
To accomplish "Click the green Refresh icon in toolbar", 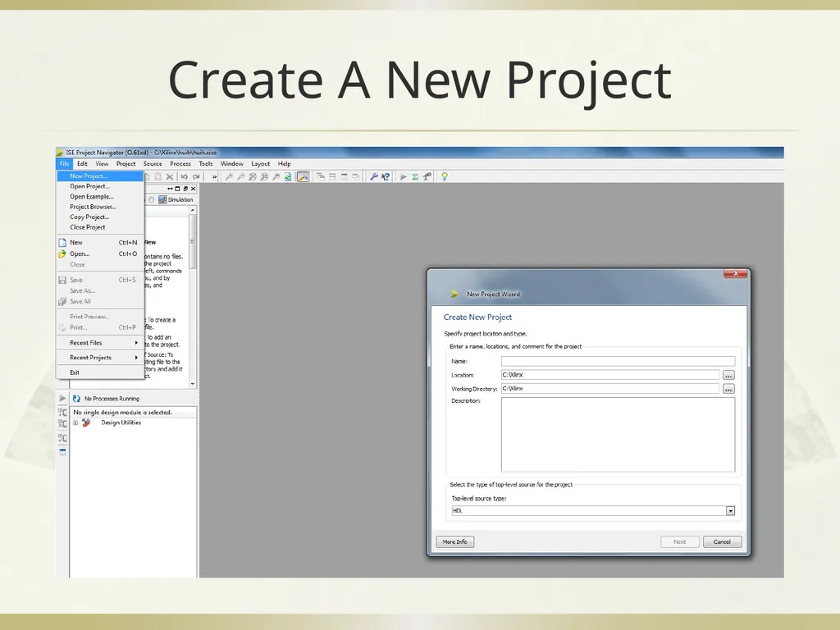I will click(x=288, y=177).
